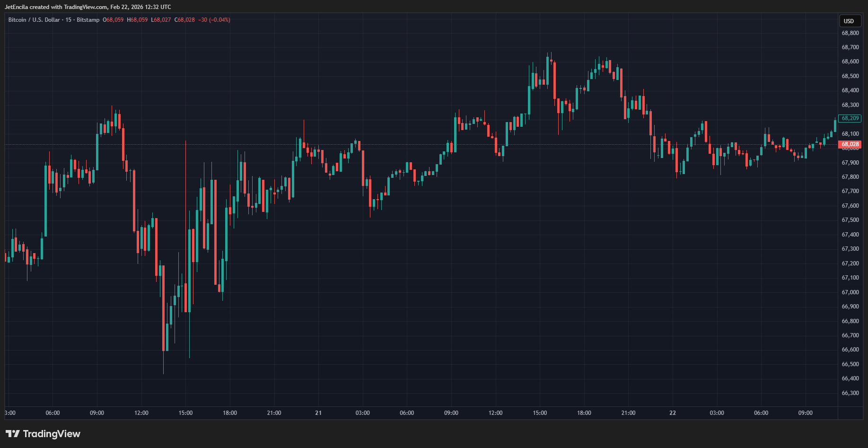Click the 68,800 price scale label

point(850,33)
